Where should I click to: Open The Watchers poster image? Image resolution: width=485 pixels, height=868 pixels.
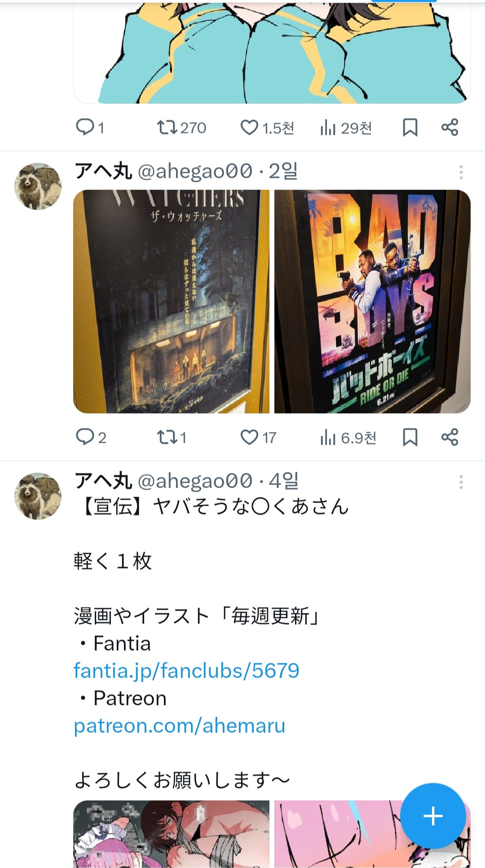click(x=171, y=301)
